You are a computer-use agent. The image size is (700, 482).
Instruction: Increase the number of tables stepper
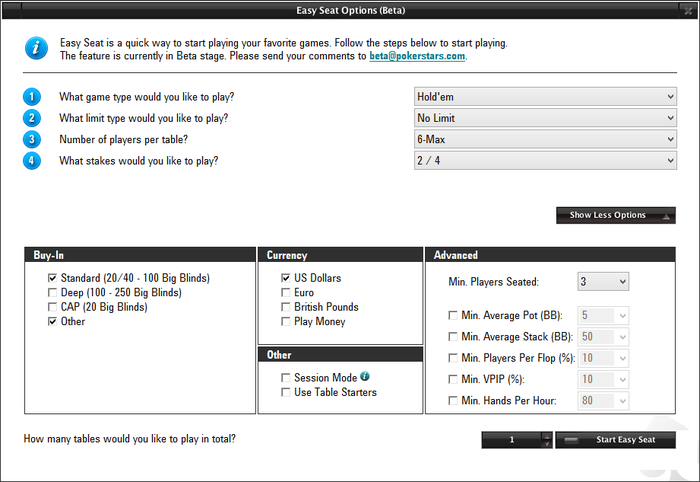pos(547,436)
